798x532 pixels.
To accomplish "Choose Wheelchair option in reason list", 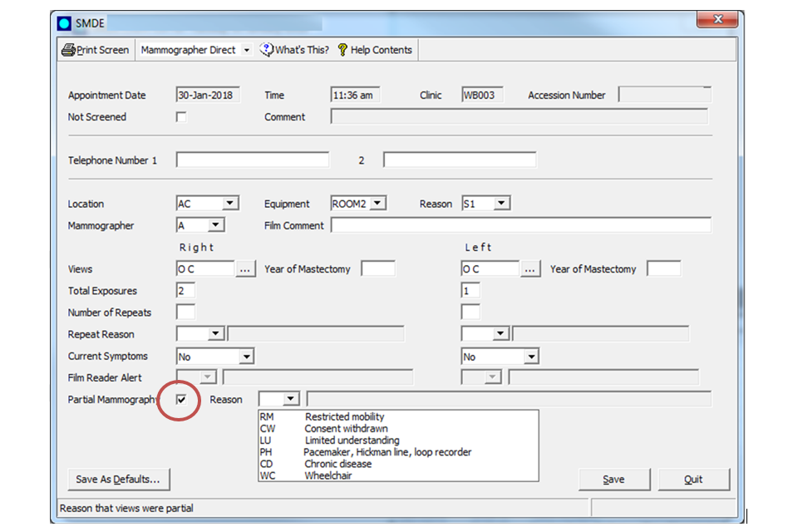I will click(328, 475).
